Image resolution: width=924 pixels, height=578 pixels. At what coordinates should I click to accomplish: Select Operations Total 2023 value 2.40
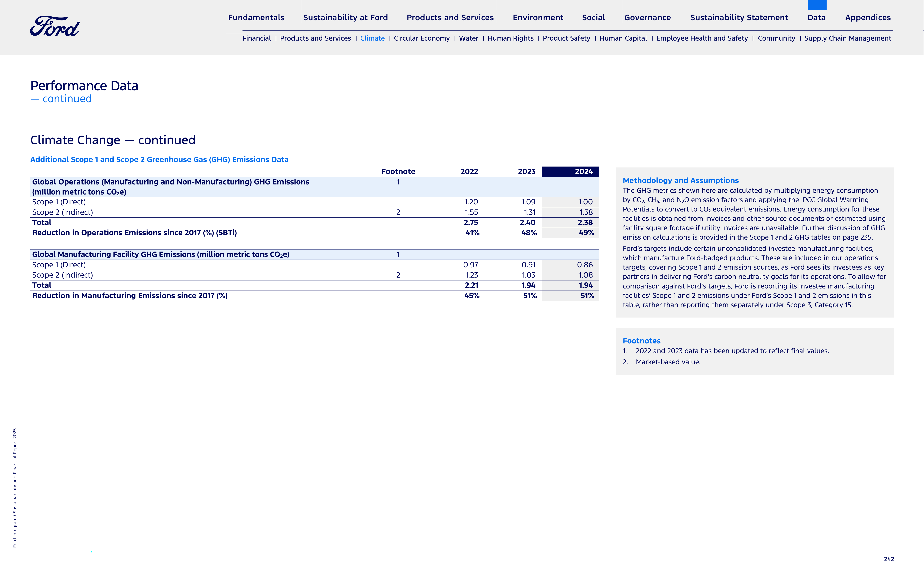click(x=527, y=222)
